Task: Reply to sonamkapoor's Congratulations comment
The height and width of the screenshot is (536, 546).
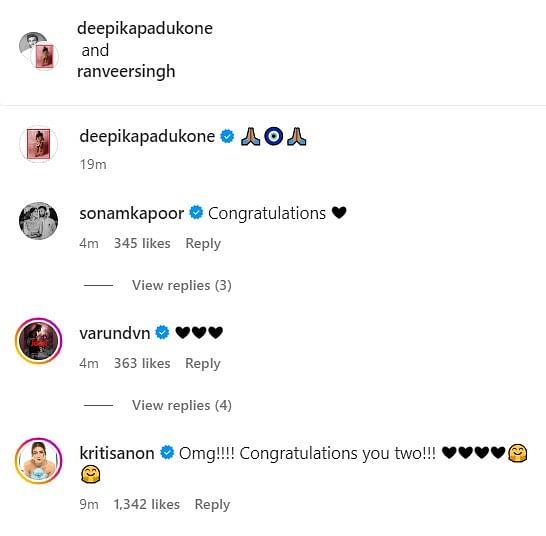Action: [x=203, y=243]
